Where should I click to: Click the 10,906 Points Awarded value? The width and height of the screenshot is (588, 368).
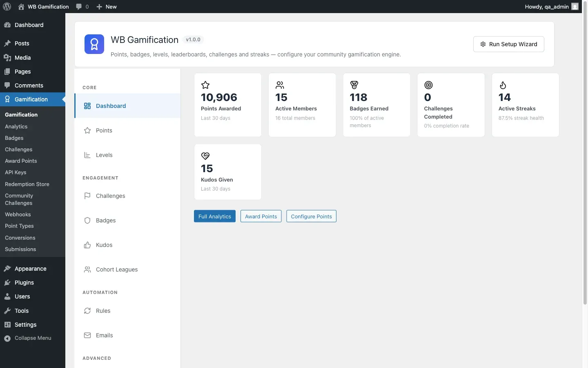pyautogui.click(x=219, y=97)
